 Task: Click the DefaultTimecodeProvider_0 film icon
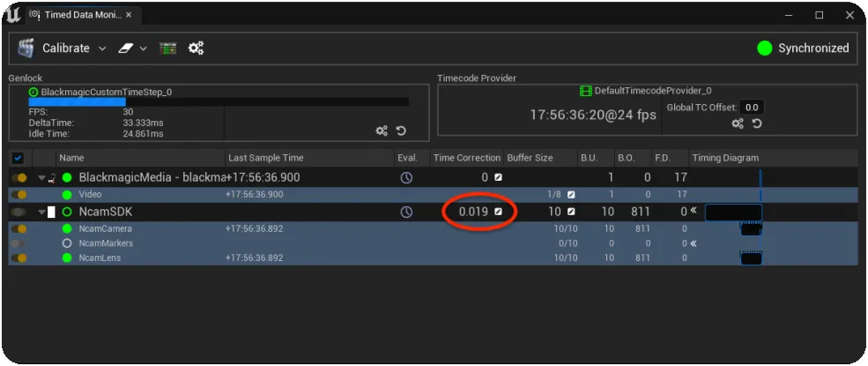pos(586,90)
